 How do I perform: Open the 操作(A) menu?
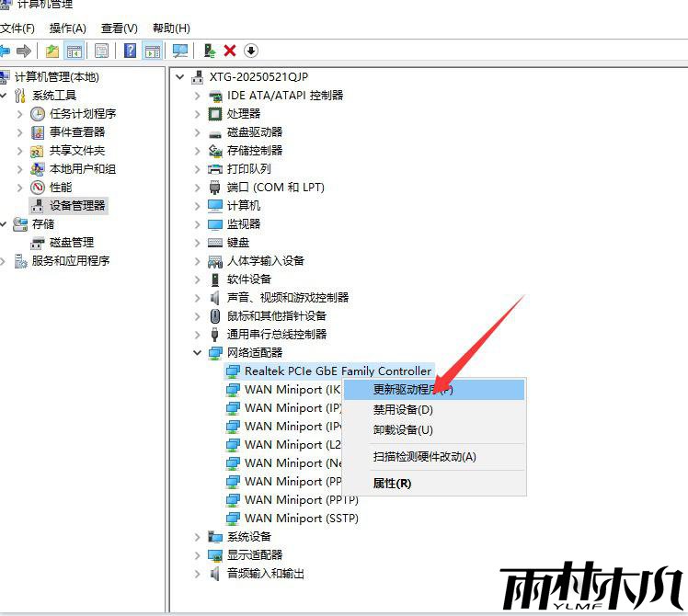click(x=67, y=29)
